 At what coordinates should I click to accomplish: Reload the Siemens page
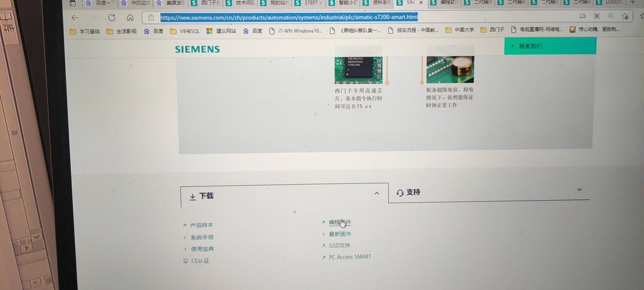click(112, 18)
